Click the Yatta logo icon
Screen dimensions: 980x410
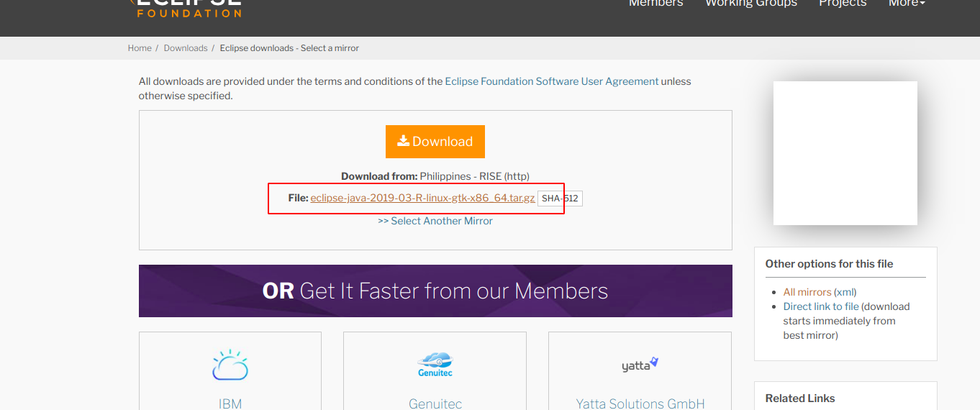pos(640,364)
